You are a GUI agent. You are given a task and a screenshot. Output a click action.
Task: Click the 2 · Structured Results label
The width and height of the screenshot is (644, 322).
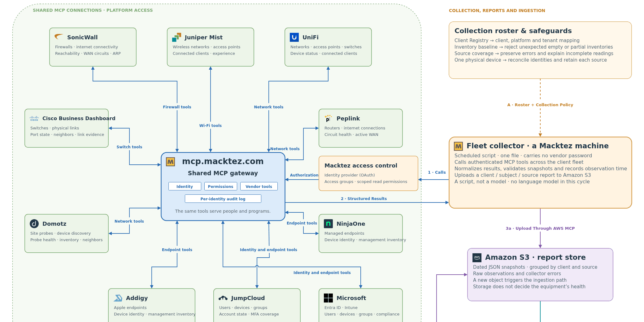[364, 199]
